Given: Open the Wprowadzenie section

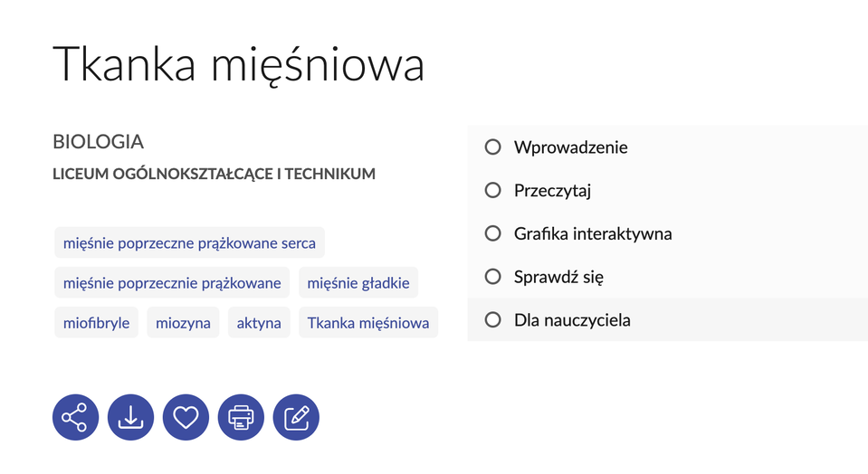Looking at the screenshot, I should click(x=570, y=147).
